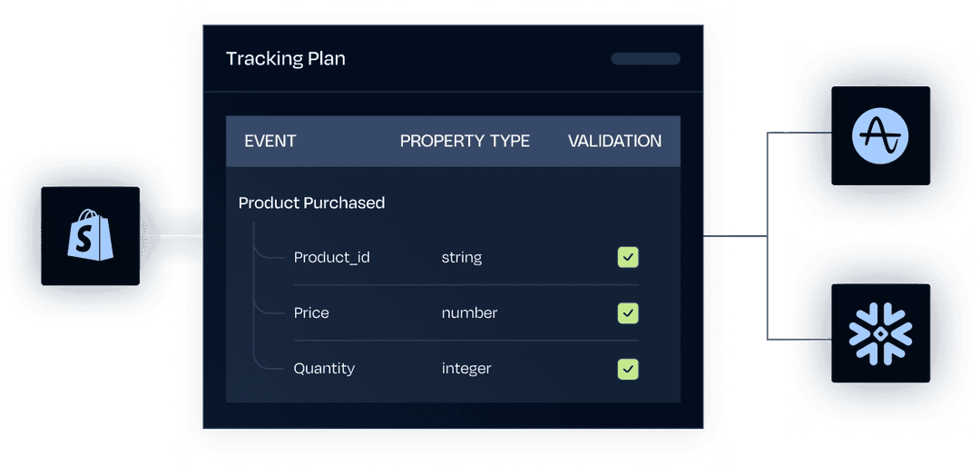980x466 pixels.
Task: Click the connector line from Shopify source
Action: point(171,236)
